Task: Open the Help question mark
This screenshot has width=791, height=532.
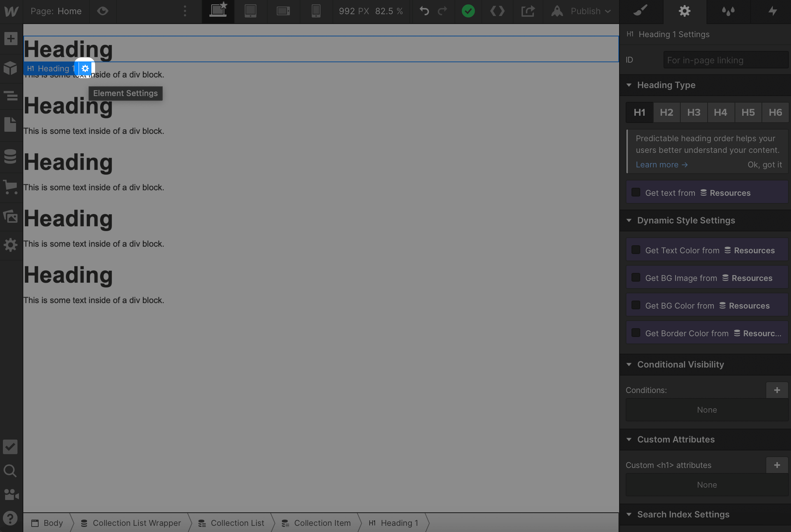Action: 10,518
